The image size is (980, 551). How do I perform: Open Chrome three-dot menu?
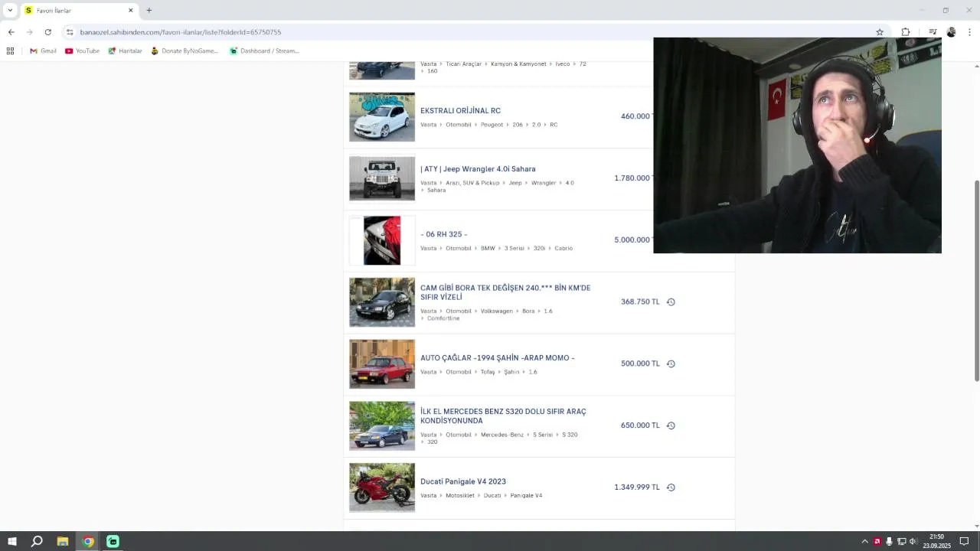point(969,32)
